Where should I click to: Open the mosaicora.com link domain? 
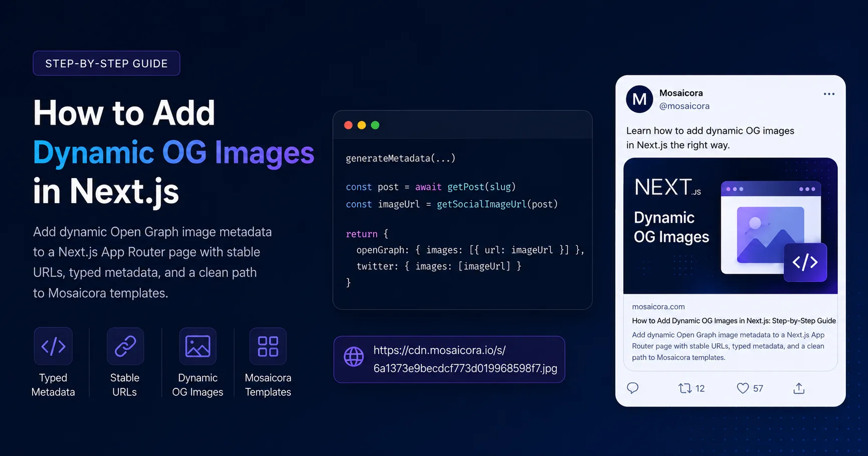658,307
